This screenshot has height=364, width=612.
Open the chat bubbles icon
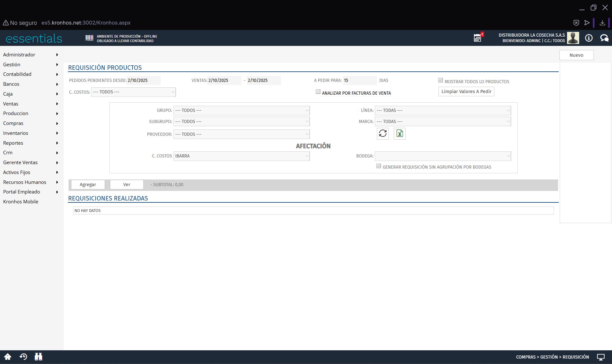coord(604,38)
